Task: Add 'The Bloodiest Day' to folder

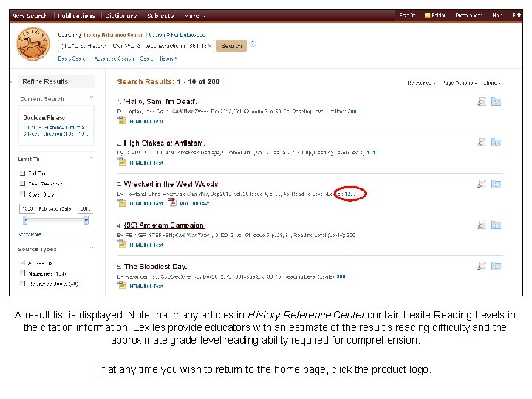Action: (496, 266)
